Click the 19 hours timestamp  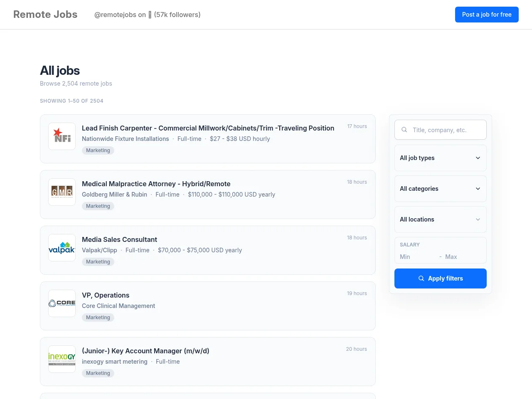click(x=357, y=293)
